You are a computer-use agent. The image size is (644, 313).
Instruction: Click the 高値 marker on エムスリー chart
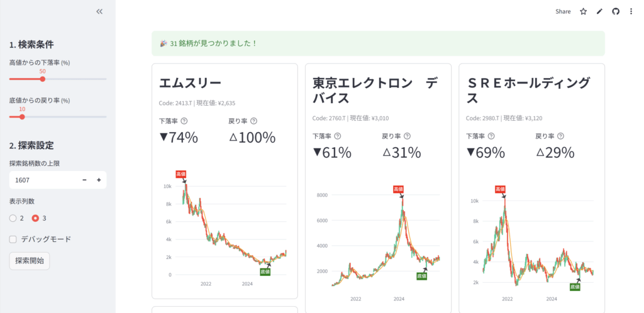182,173
